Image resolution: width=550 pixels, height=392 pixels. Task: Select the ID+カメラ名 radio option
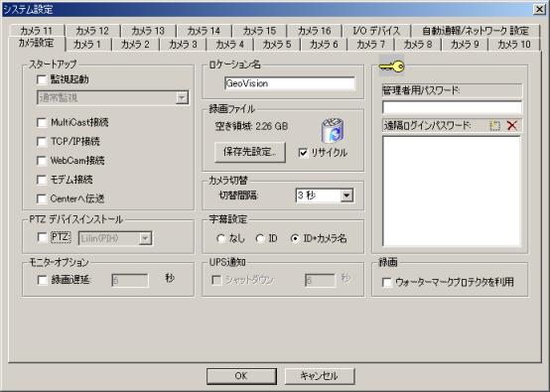tap(295, 239)
